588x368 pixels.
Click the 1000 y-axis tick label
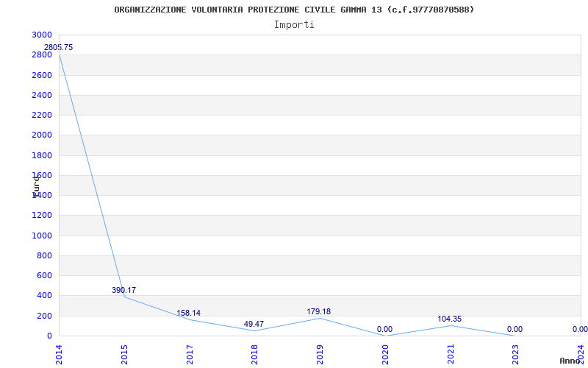click(42, 236)
